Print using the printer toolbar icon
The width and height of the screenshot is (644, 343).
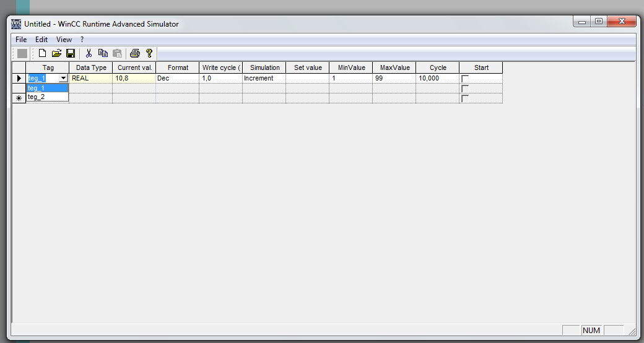[135, 53]
